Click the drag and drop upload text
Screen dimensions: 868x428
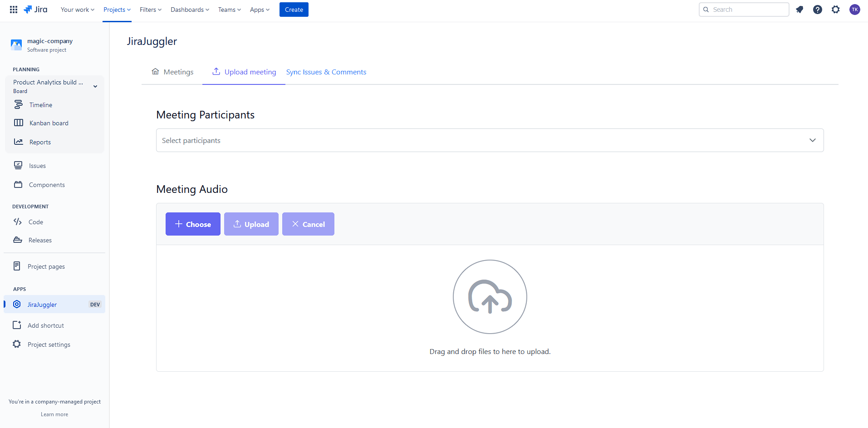point(490,351)
